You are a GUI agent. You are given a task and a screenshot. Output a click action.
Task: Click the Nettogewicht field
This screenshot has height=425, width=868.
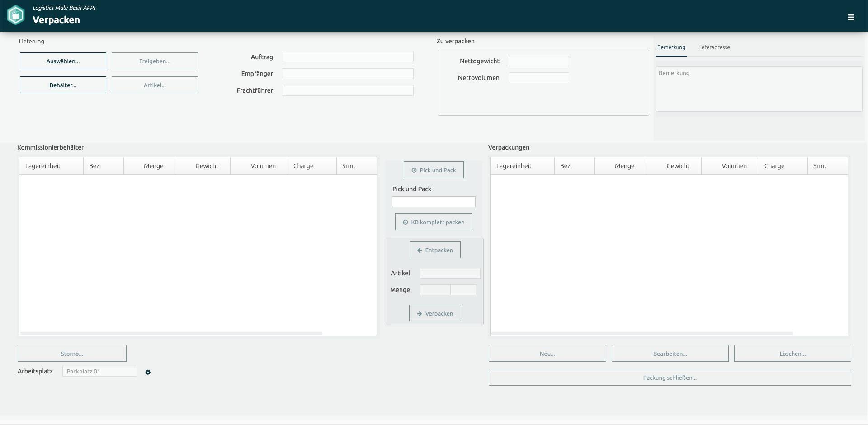click(x=539, y=61)
